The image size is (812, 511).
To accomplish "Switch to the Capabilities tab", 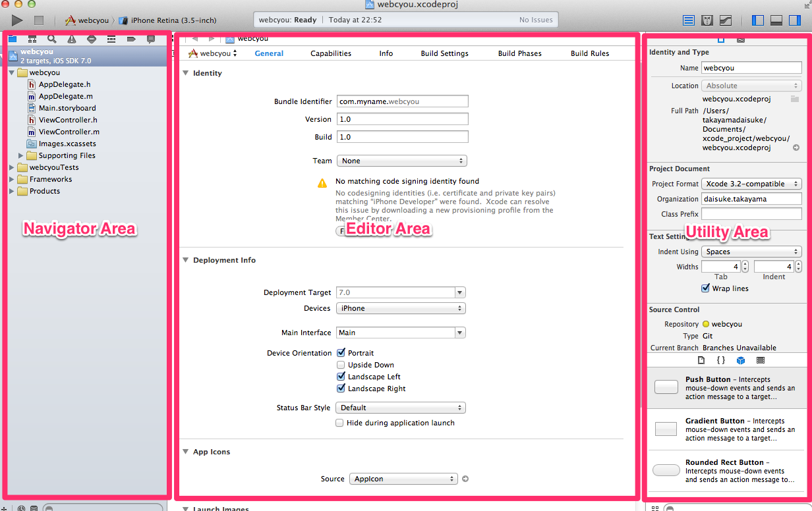I will click(x=331, y=53).
